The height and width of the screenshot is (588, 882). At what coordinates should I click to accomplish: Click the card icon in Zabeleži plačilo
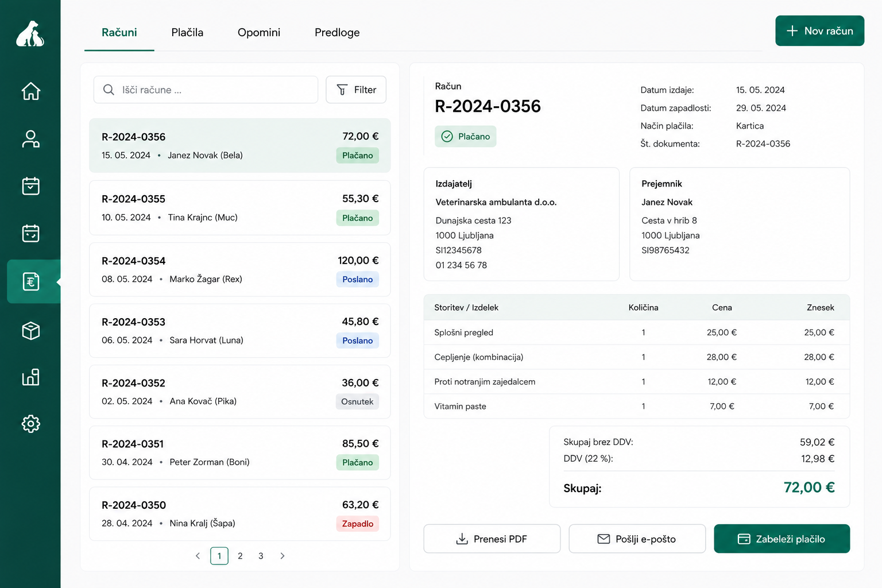(744, 539)
